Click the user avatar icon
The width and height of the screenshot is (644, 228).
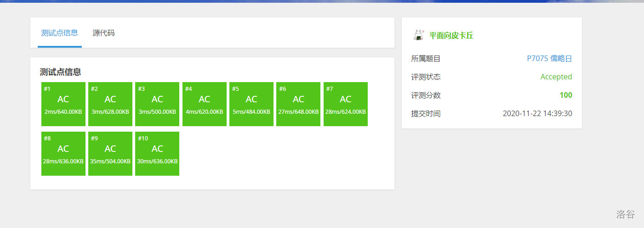point(418,35)
